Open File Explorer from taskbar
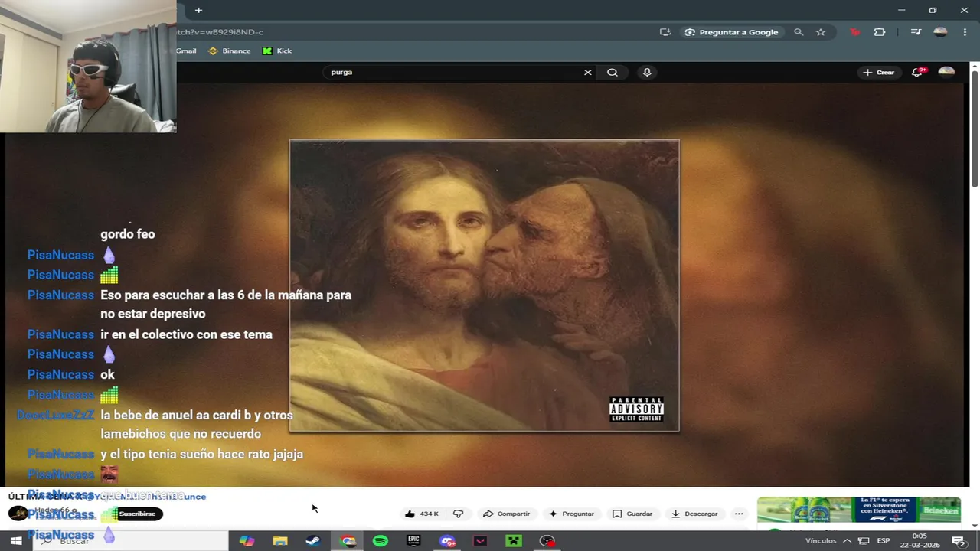Image resolution: width=980 pixels, height=551 pixels. [x=280, y=540]
